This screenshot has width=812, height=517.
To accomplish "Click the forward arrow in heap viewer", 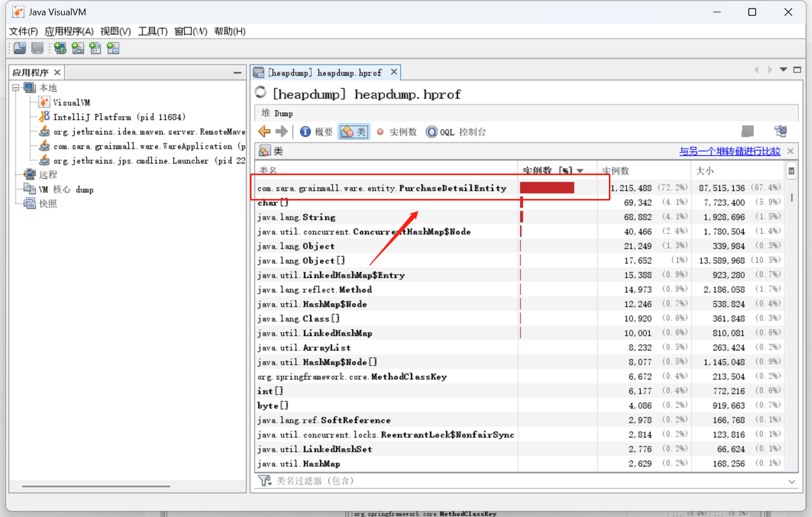I will (x=281, y=131).
